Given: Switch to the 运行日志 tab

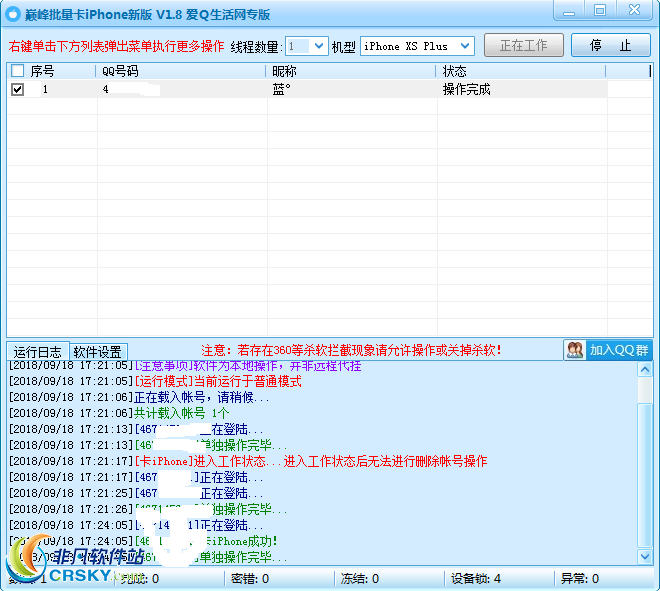Looking at the screenshot, I should coord(38,352).
